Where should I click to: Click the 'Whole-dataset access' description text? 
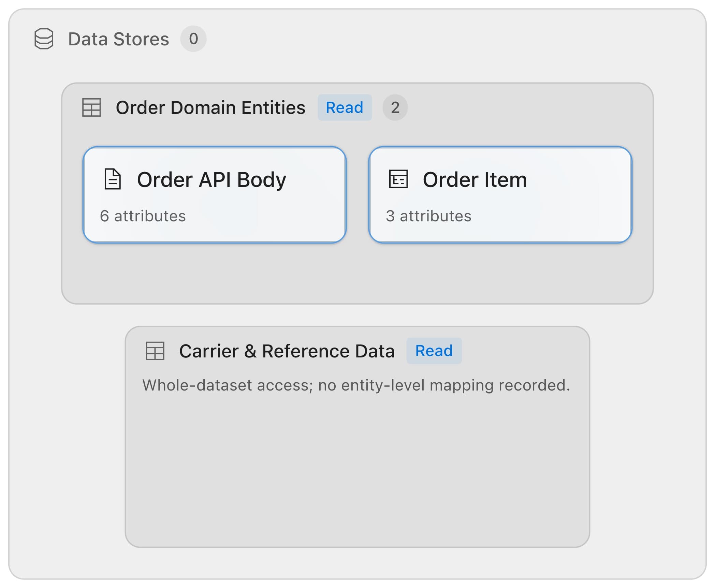coord(356,385)
